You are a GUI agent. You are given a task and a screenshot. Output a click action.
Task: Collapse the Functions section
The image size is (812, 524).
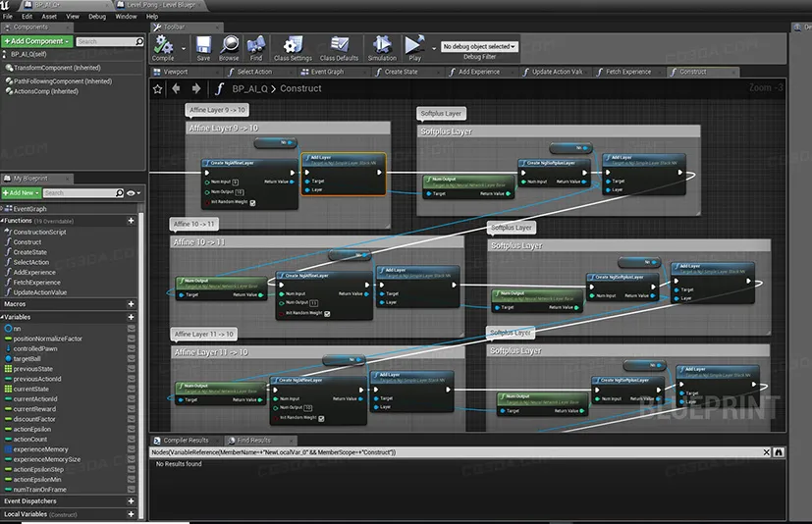[x=2, y=221]
